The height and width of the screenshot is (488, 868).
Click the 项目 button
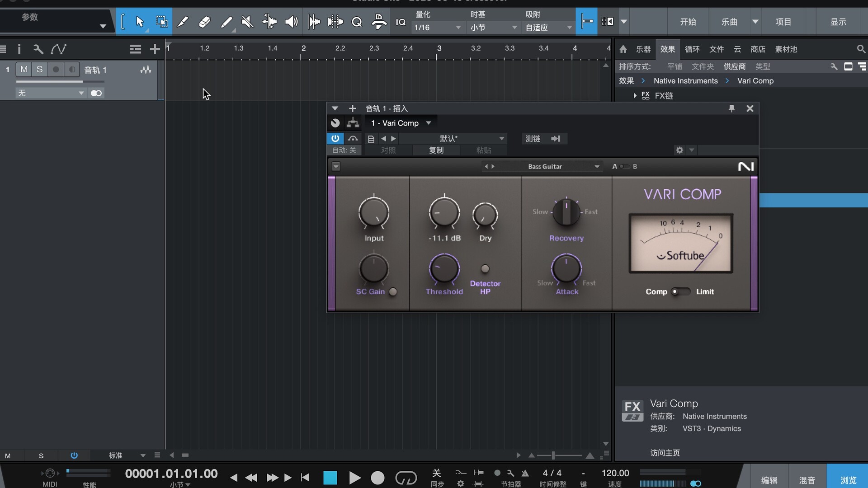783,22
